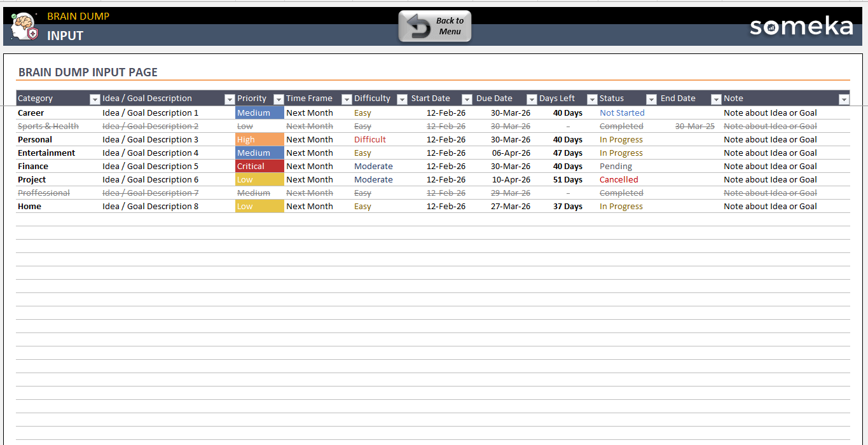868x445 pixels.
Task: Open the Category column filter dropdown
Action: coord(95,99)
